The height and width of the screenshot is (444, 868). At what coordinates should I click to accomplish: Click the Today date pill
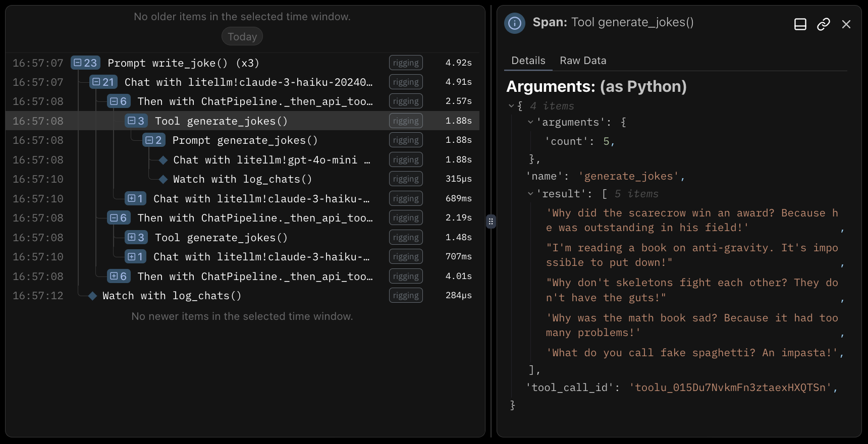pos(242,37)
